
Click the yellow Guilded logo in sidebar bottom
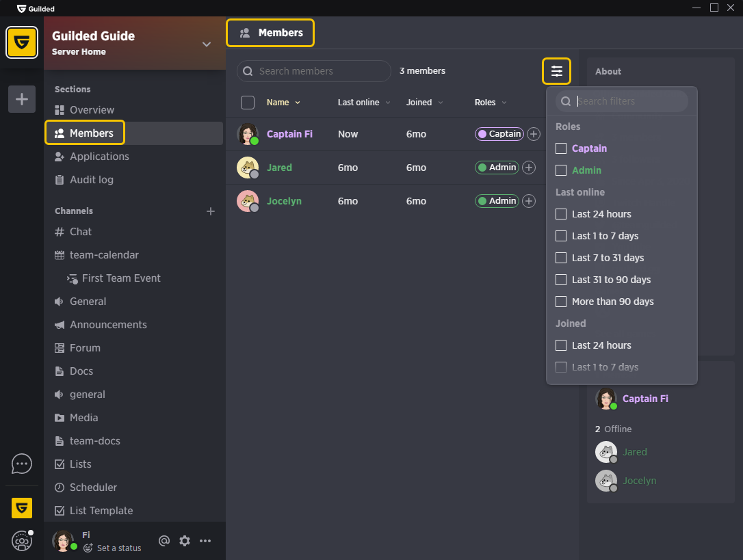tap(22, 508)
